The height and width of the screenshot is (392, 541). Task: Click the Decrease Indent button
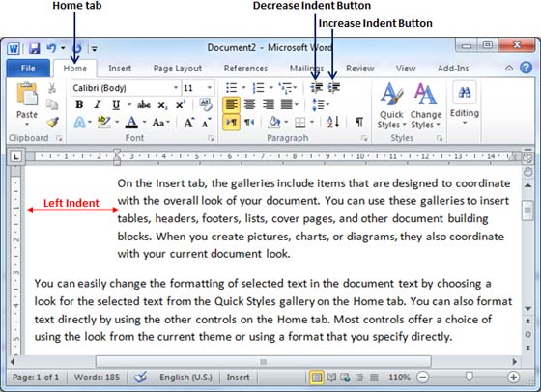tap(317, 88)
